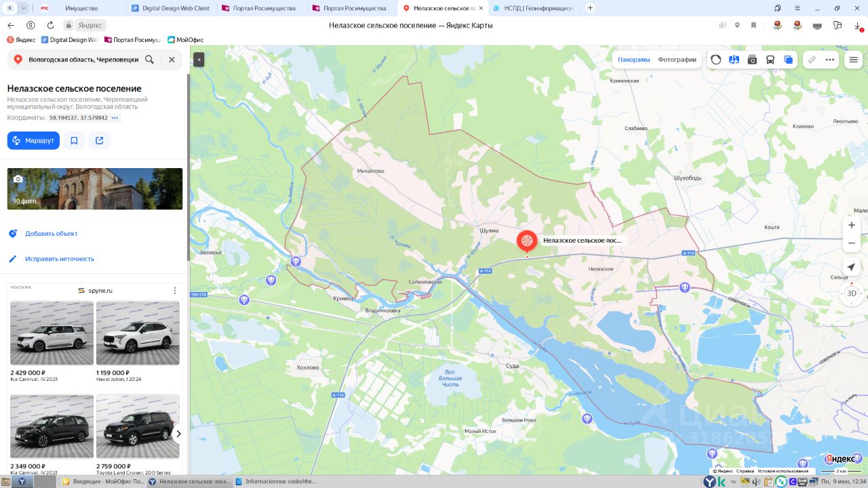Click Нелазское village label on map
The width and height of the screenshot is (868, 488).
tap(601, 269)
